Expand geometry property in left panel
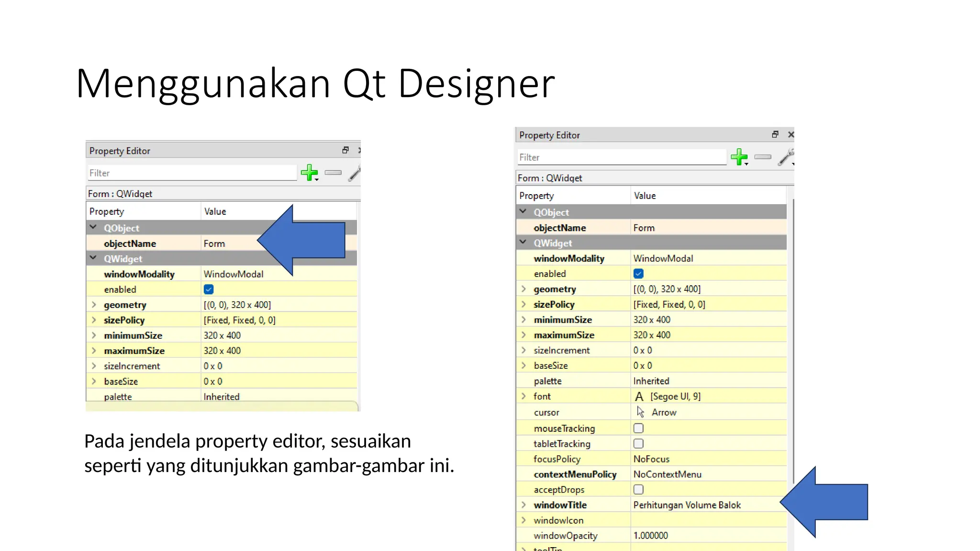Screen dimensions: 980x551 [x=94, y=305]
